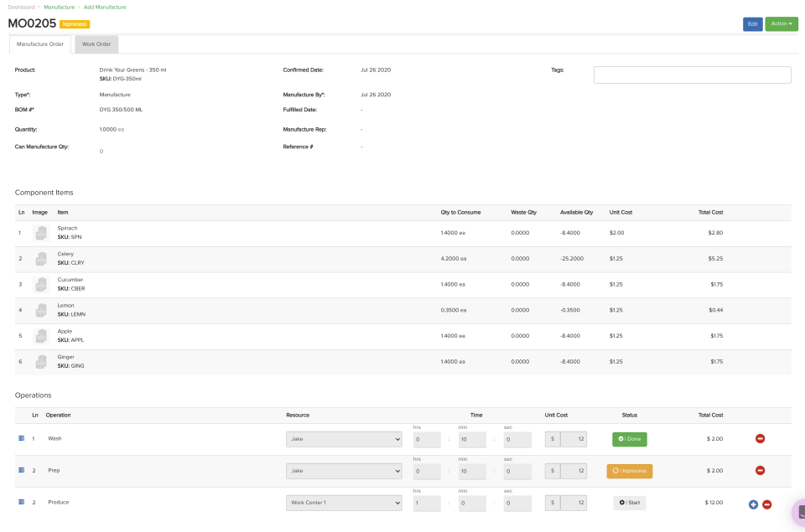
Task: Add a new operation via the blue plus icon
Action: click(x=753, y=504)
